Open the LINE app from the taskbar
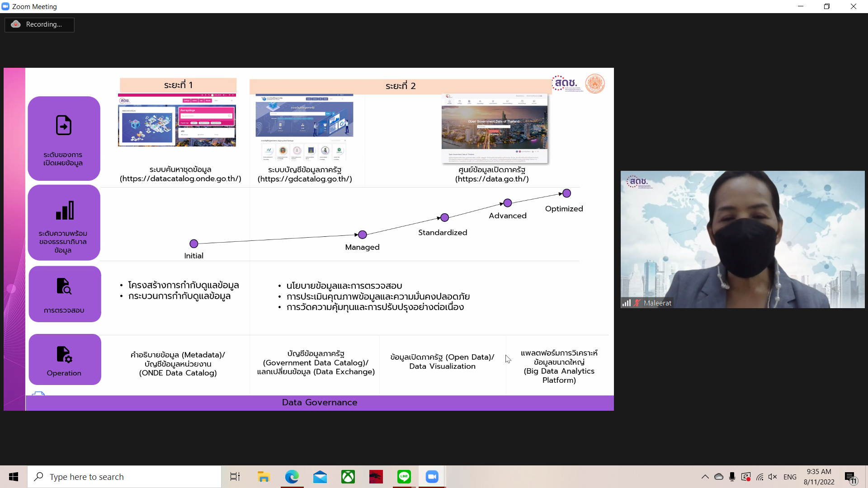Image resolution: width=868 pixels, height=488 pixels. pyautogui.click(x=404, y=477)
